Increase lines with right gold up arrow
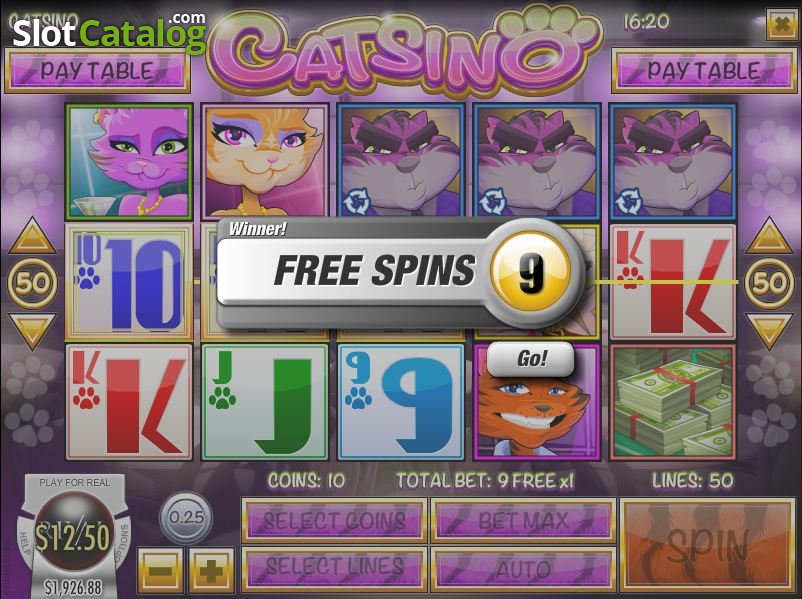802x599 pixels. [x=769, y=236]
